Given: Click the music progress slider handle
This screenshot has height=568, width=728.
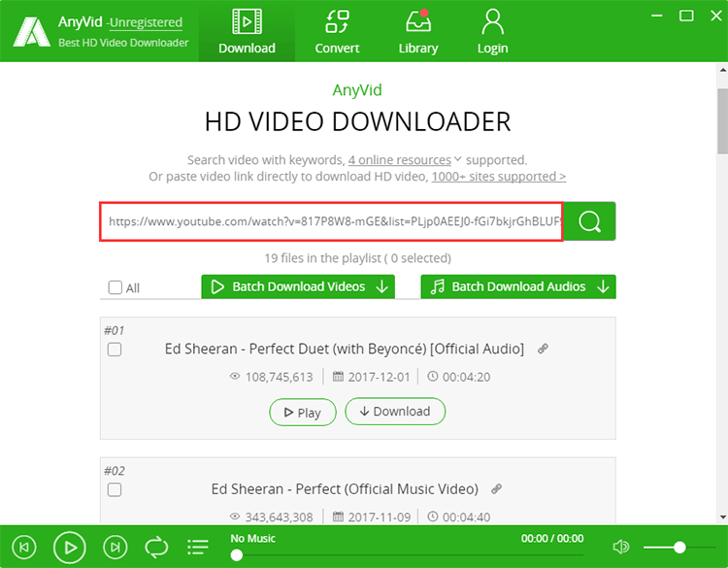Looking at the screenshot, I should (236, 555).
